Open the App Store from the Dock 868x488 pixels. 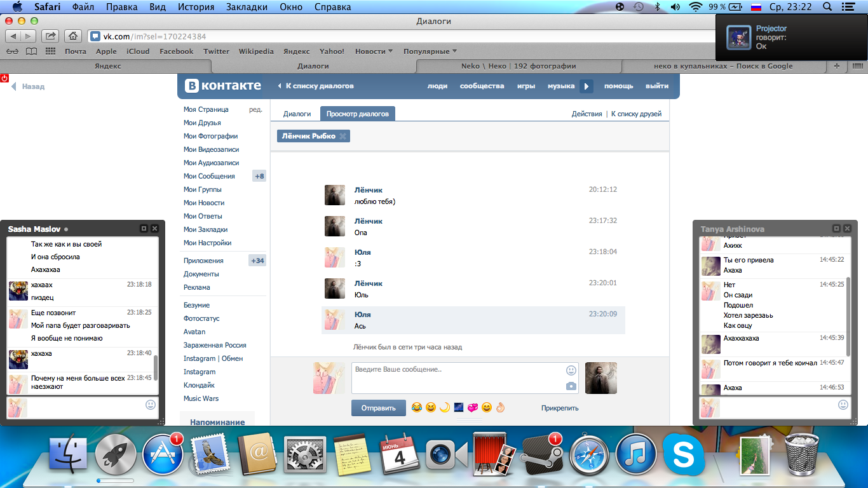tap(163, 455)
